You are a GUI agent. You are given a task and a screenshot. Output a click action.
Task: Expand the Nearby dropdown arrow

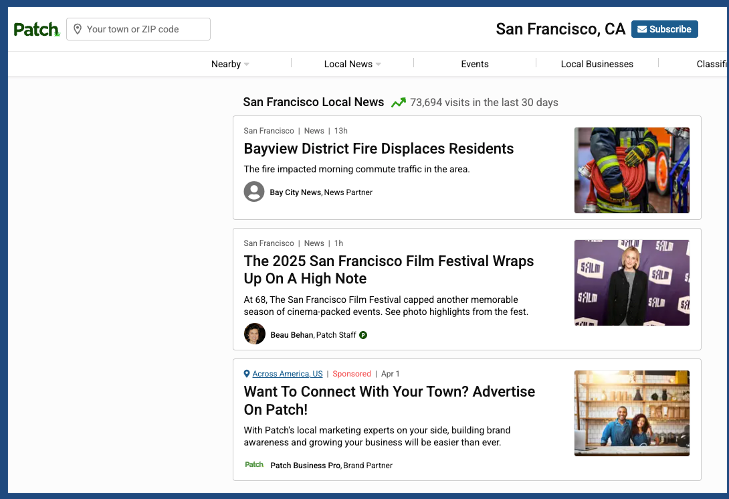(246, 64)
